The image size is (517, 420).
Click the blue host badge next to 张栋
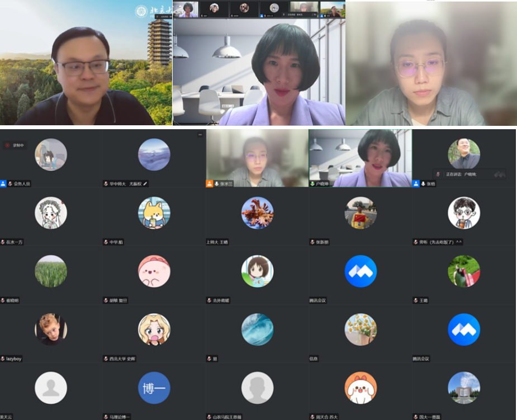[x=416, y=183]
